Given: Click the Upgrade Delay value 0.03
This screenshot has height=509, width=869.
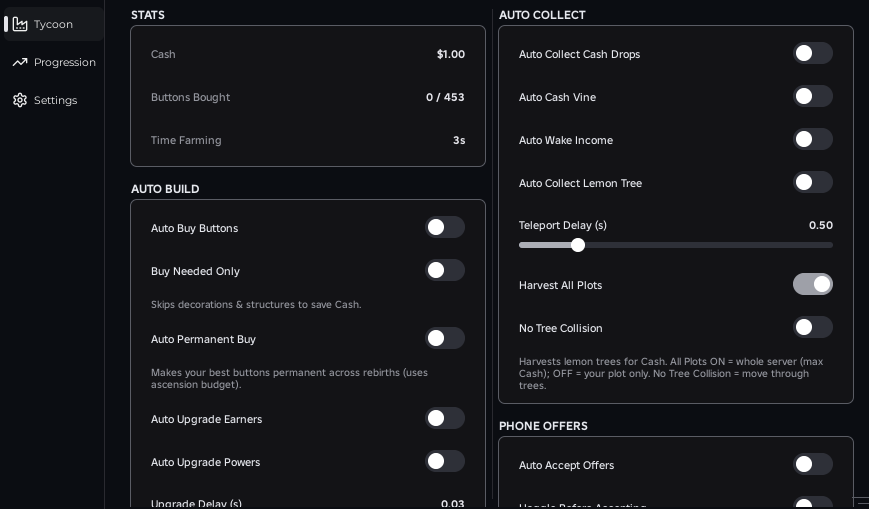Looking at the screenshot, I should tap(452, 503).
